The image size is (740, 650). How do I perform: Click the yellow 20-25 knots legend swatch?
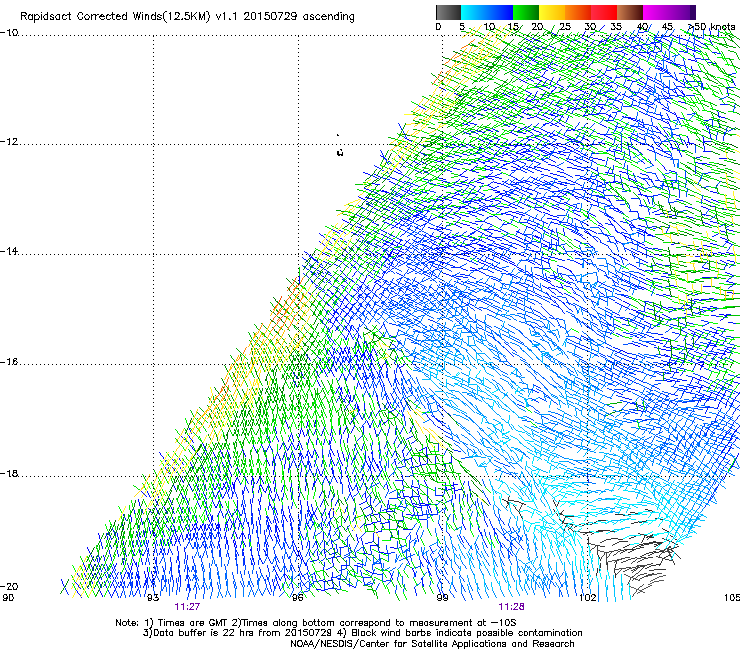pyautogui.click(x=552, y=12)
